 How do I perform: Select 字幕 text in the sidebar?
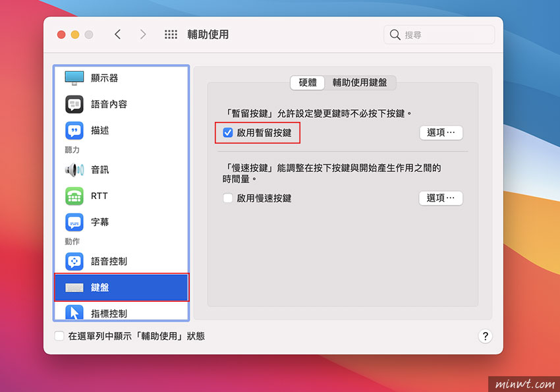(99, 222)
